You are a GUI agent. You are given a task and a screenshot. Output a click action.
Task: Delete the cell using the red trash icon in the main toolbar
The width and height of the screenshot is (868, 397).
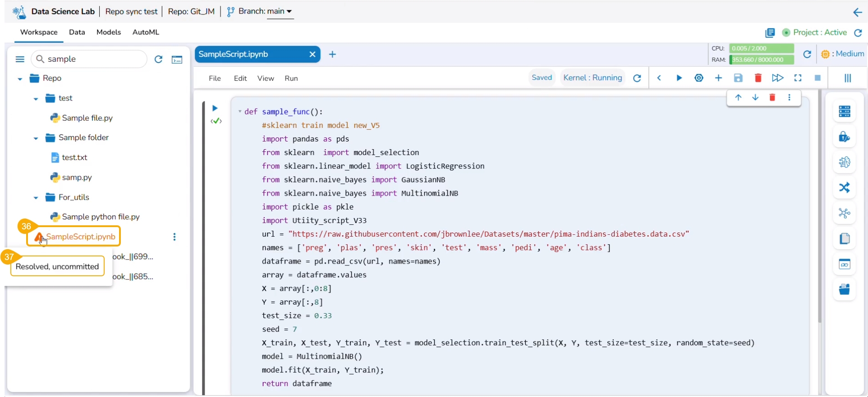point(758,78)
